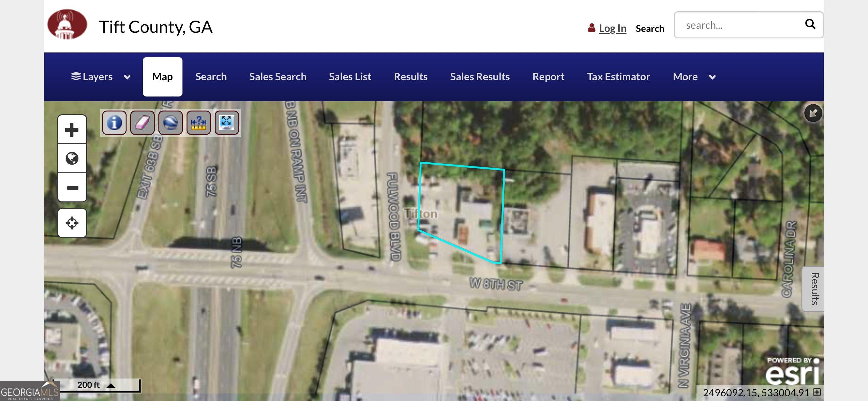
Task: Toggle the coordinates expand plus box
Action: 817,392
